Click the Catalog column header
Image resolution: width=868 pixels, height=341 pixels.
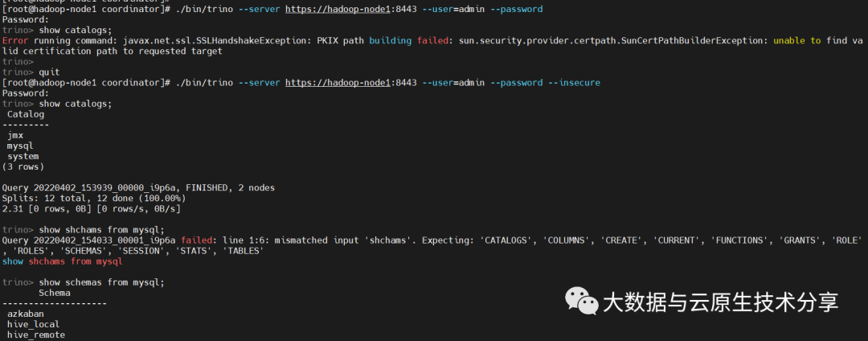click(26, 114)
